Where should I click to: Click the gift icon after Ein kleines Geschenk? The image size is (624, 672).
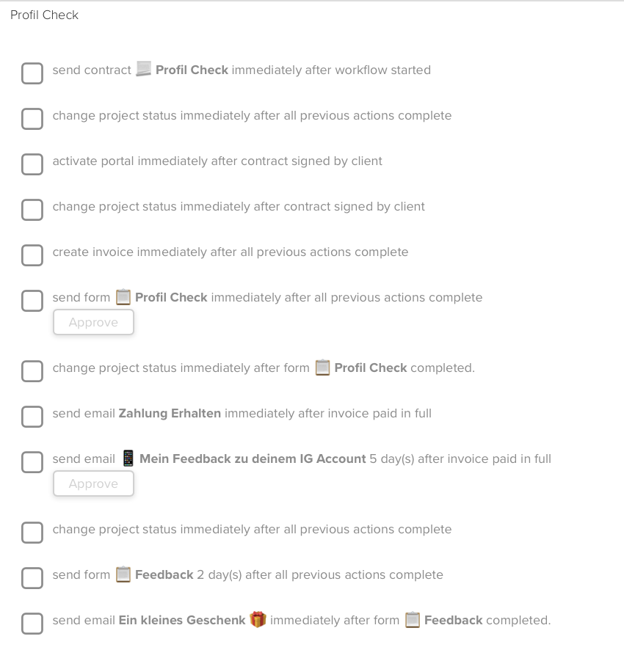258,620
